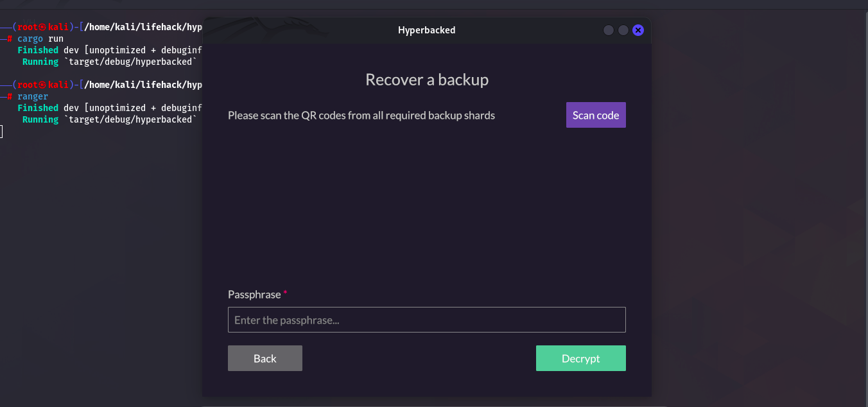Click the empty shard list area in dialog
This screenshot has width=868, height=407.
[426, 205]
